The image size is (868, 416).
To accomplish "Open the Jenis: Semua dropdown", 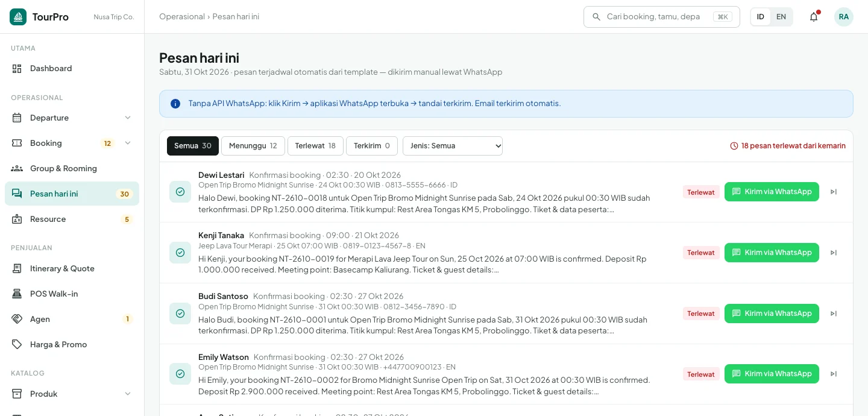I will coord(453,146).
